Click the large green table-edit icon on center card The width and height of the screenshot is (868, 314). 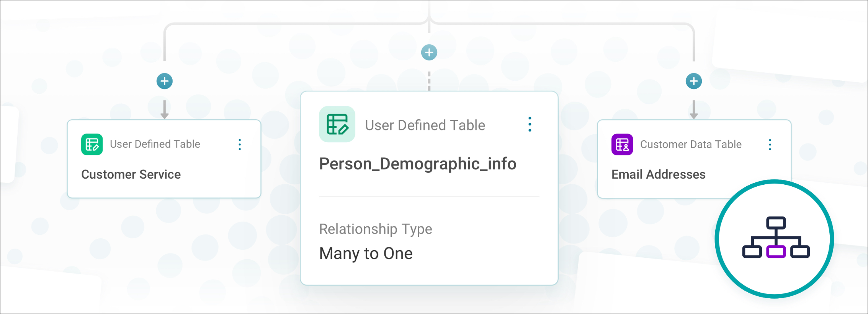click(337, 124)
